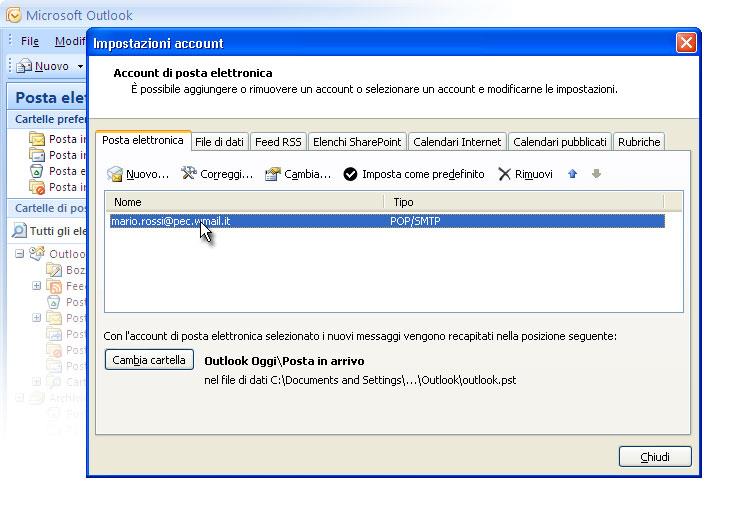The image size is (738, 505).
Task: Click Correggi... label
Action: (x=227, y=175)
